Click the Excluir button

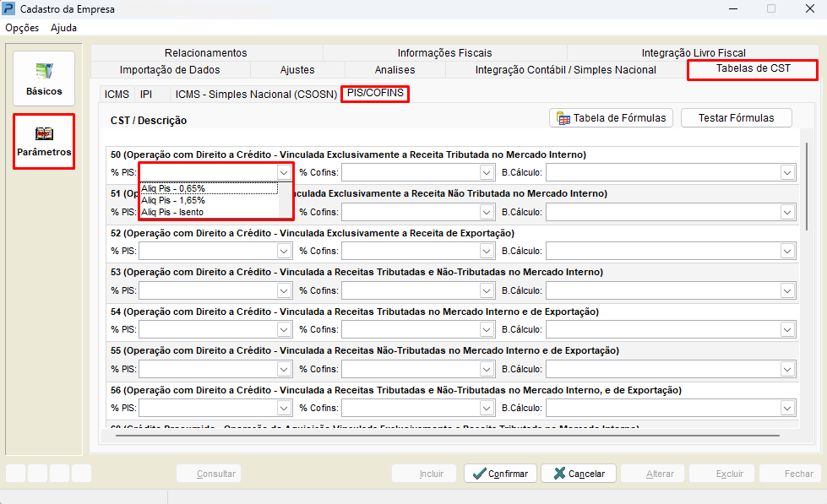coord(721,474)
